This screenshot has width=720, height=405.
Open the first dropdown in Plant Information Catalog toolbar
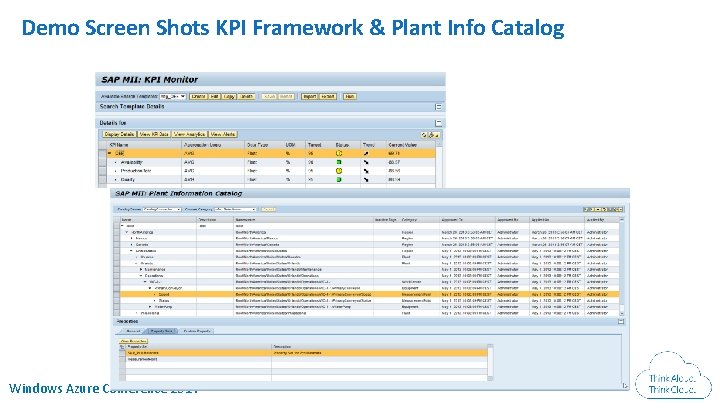[162, 209]
